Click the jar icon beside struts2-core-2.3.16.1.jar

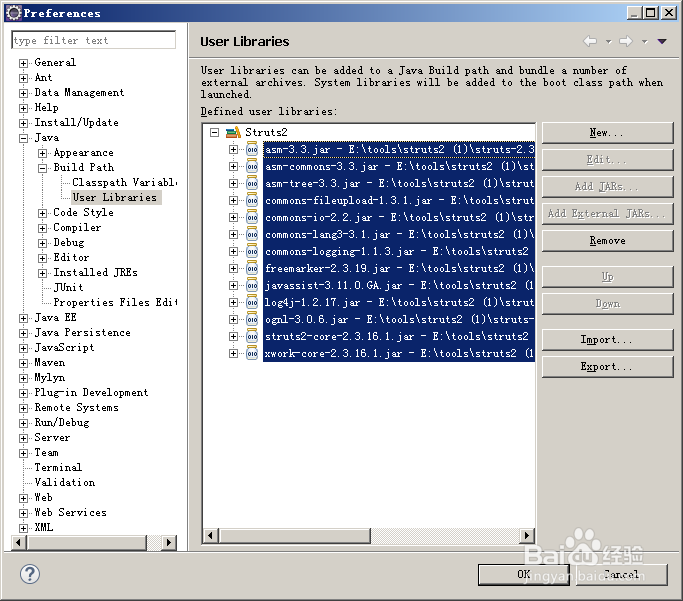click(x=252, y=336)
